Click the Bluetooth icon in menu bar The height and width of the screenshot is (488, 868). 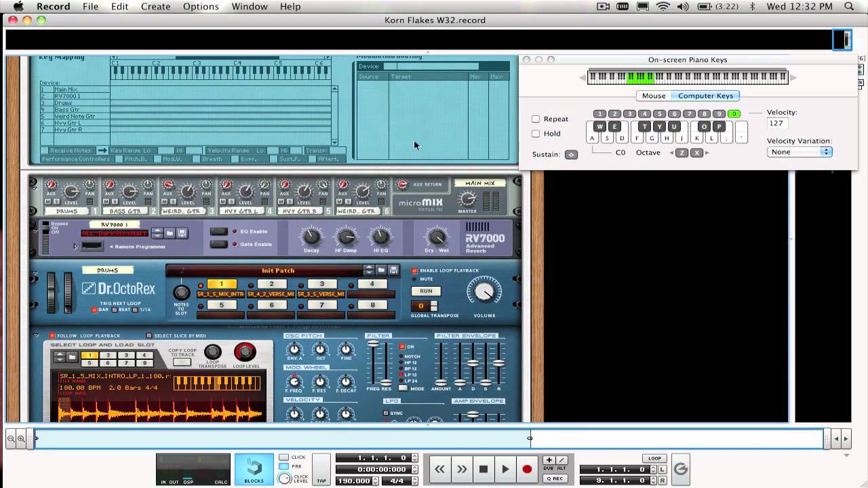tap(753, 7)
